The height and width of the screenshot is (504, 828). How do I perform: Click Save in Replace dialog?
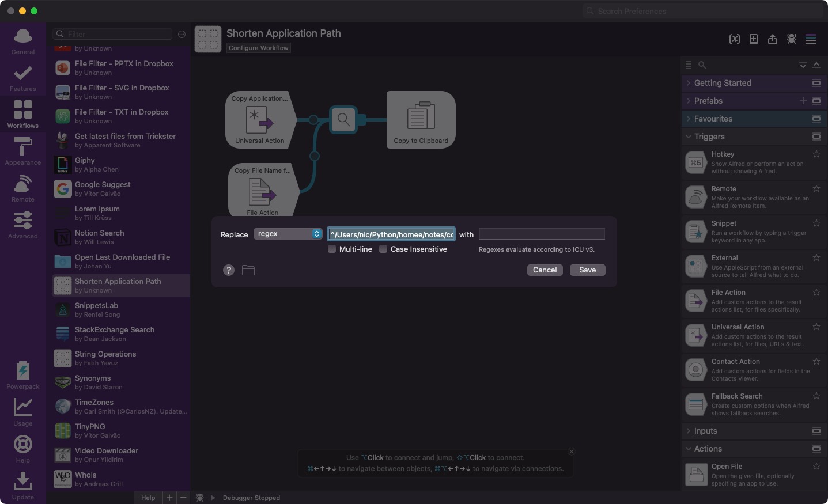pyautogui.click(x=587, y=270)
